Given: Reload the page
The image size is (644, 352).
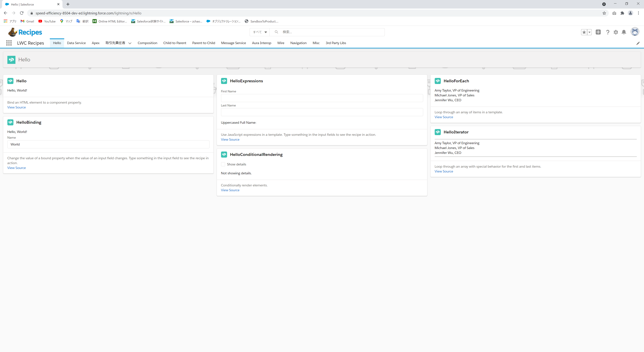Looking at the screenshot, I should (x=22, y=13).
